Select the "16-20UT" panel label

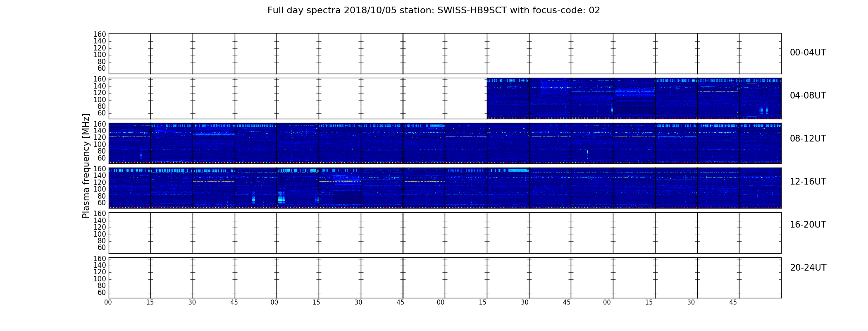click(808, 225)
